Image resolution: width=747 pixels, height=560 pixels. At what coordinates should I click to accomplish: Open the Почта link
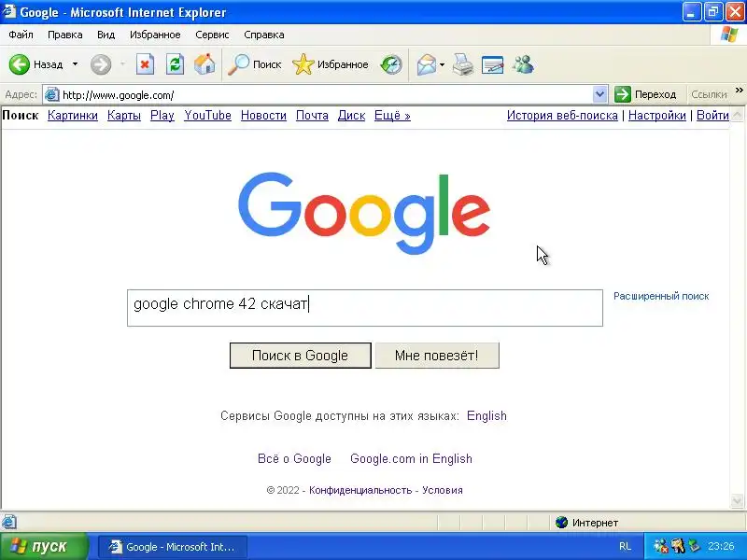click(312, 115)
